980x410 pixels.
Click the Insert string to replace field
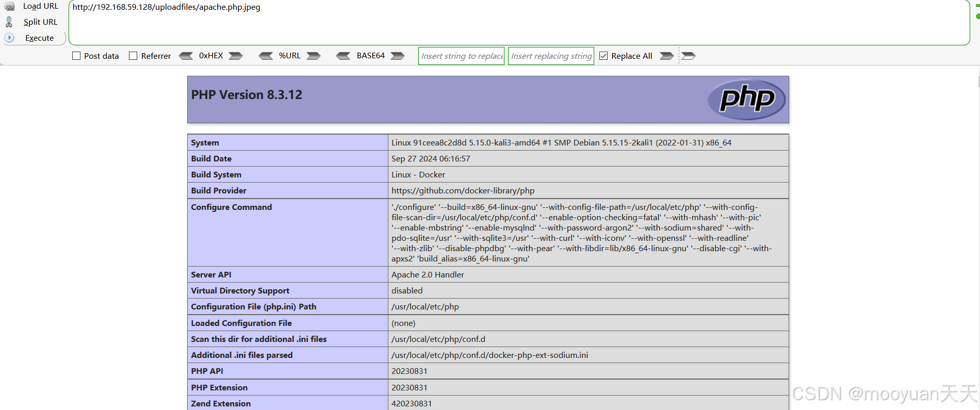[x=462, y=56]
